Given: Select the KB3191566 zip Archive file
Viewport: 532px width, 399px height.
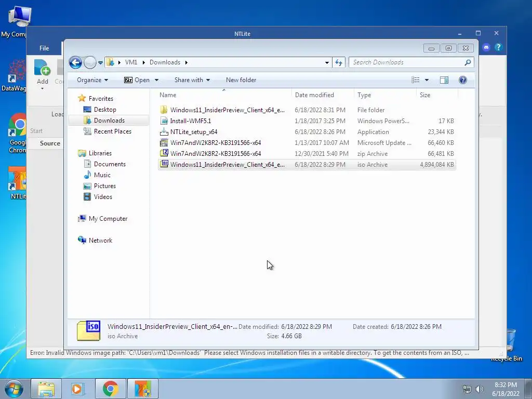Looking at the screenshot, I should point(307,153).
